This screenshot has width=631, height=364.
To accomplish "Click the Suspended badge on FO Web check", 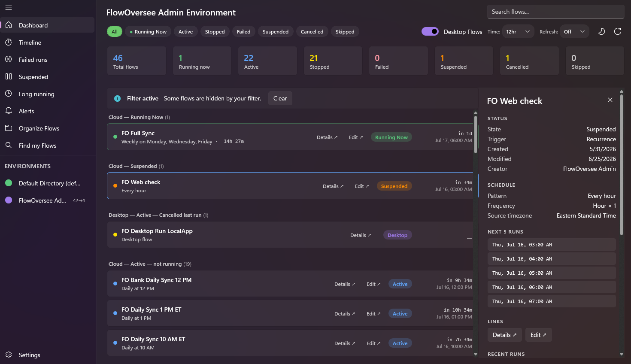I will (394, 186).
